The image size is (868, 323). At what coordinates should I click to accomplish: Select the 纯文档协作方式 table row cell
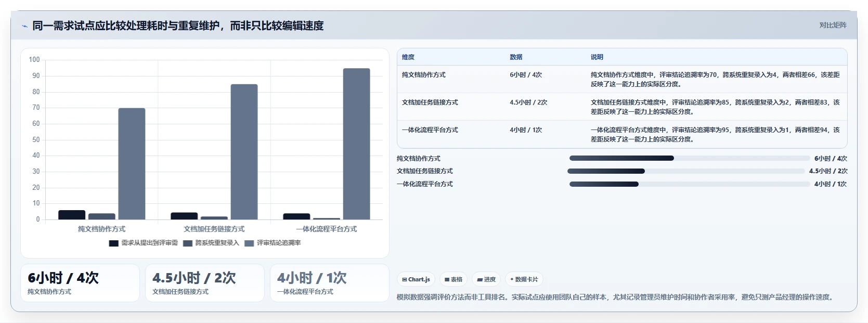click(424, 75)
